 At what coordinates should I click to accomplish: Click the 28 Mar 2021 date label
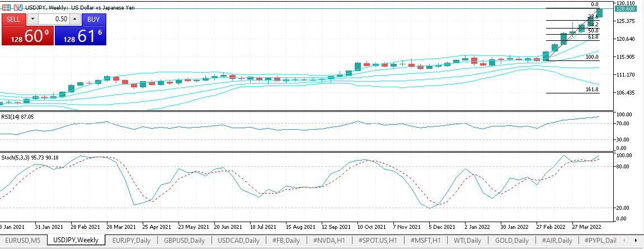121,227
